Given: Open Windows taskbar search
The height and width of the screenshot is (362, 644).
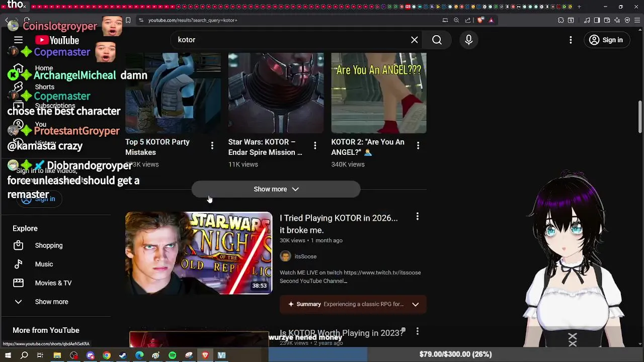Looking at the screenshot, I should tap(24, 355).
